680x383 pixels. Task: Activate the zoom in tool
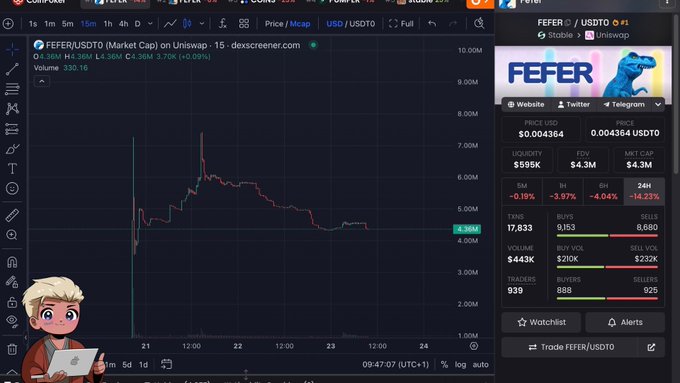click(12, 235)
